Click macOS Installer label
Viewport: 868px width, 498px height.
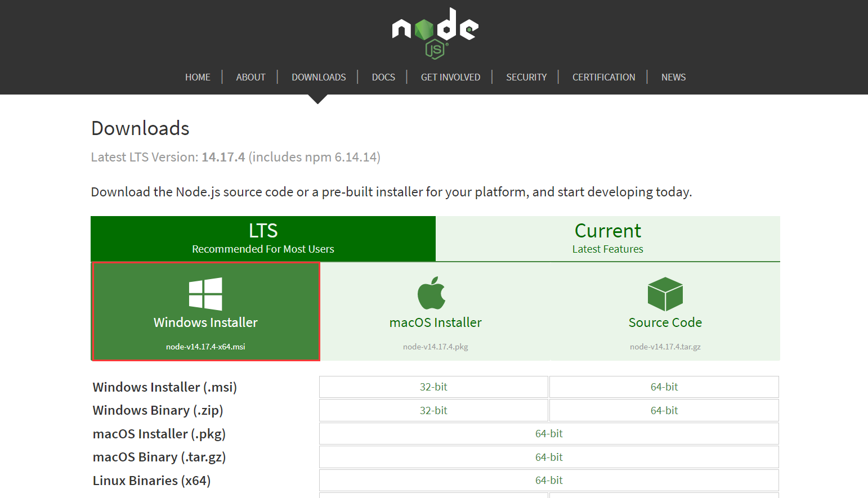tap(436, 322)
